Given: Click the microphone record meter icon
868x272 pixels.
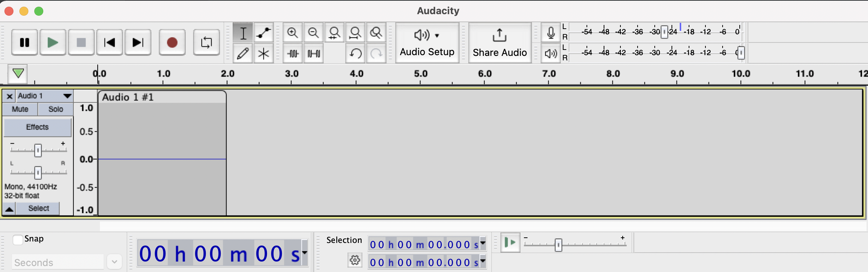Looking at the screenshot, I should point(551,32).
